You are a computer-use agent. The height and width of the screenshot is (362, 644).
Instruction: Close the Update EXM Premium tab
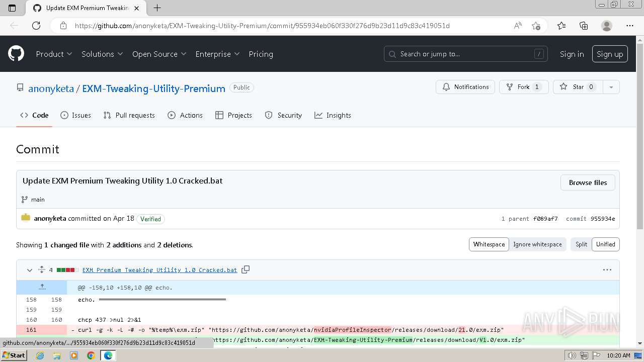(136, 8)
